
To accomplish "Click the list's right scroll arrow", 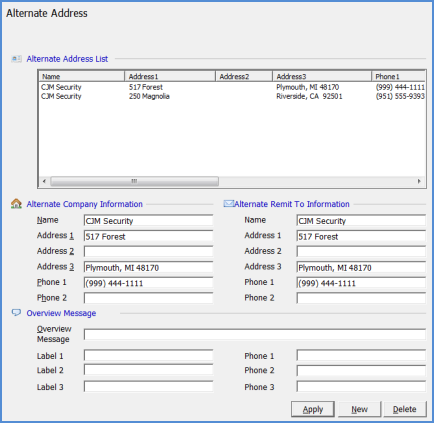I will point(419,181).
